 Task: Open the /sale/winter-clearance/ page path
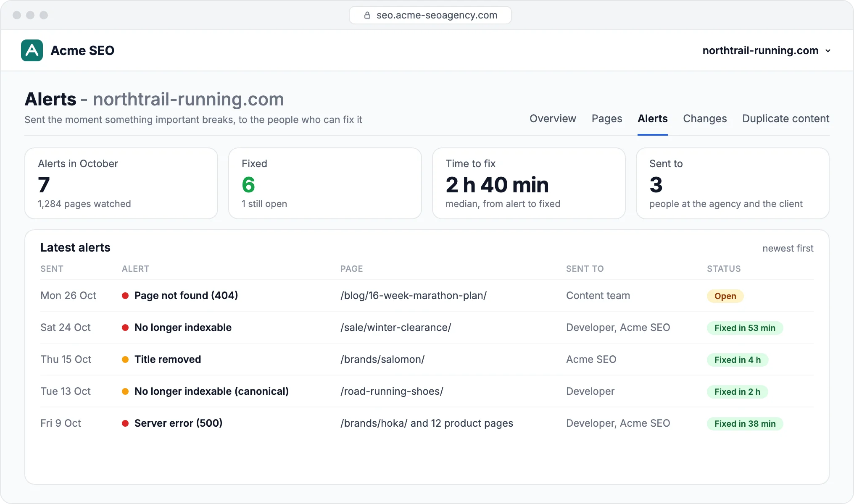(x=396, y=328)
